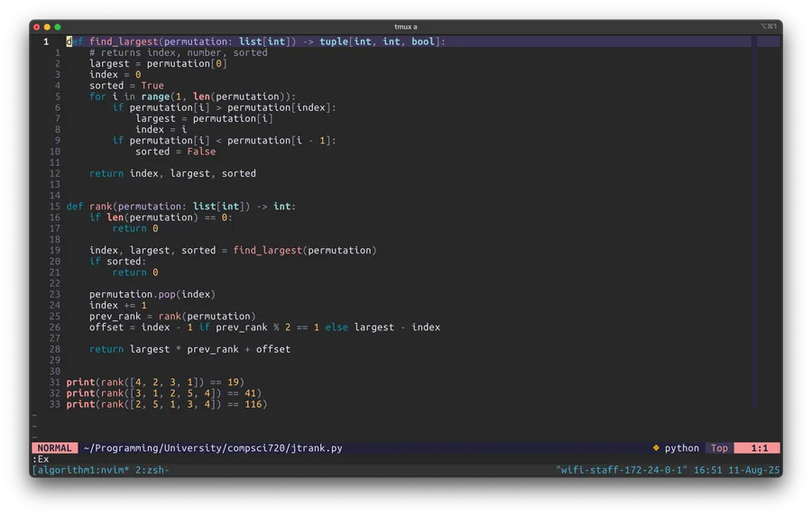The height and width of the screenshot is (516, 812).
Task: Click 'if len(permutation) == 0:' line
Action: pyautogui.click(x=161, y=217)
